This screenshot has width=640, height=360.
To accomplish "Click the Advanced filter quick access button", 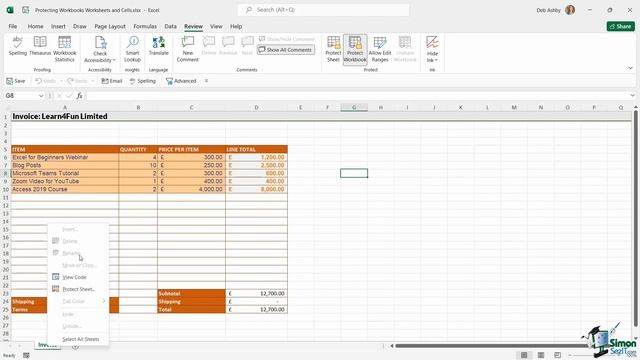I will pyautogui.click(x=181, y=81).
